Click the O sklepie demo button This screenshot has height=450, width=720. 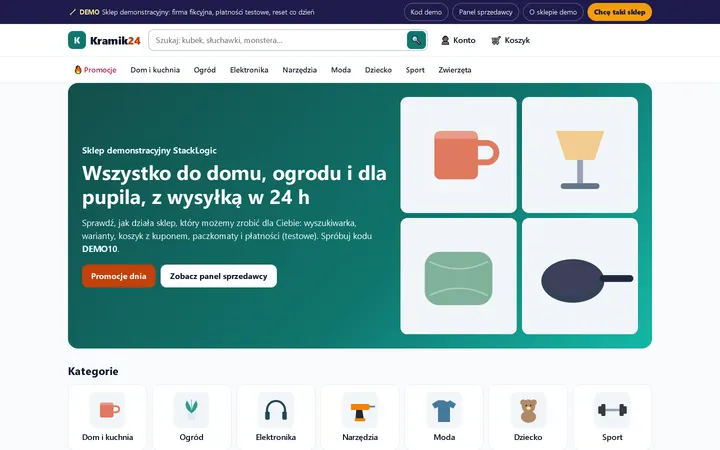point(553,12)
